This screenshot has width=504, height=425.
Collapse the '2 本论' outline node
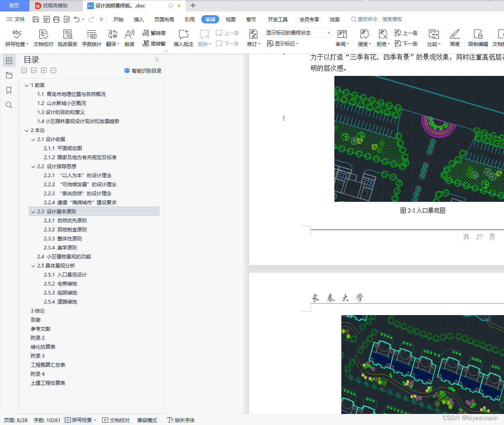pyautogui.click(x=27, y=130)
